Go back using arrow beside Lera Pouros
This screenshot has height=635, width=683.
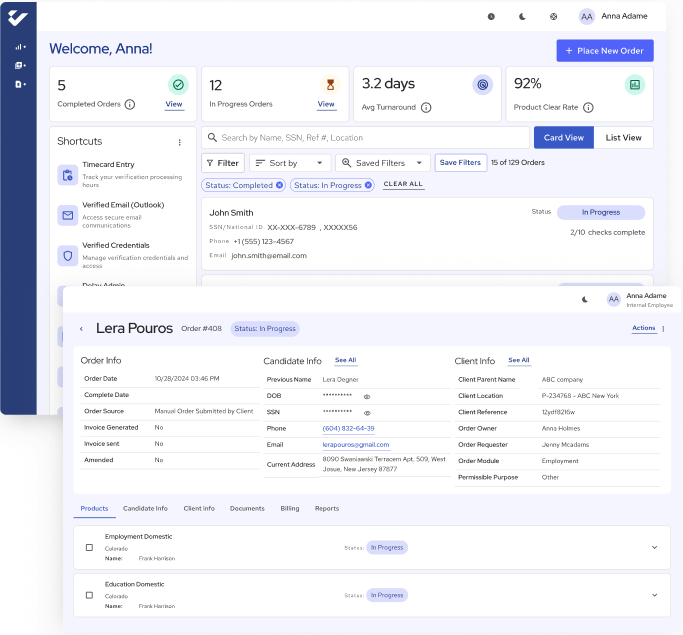tap(81, 328)
